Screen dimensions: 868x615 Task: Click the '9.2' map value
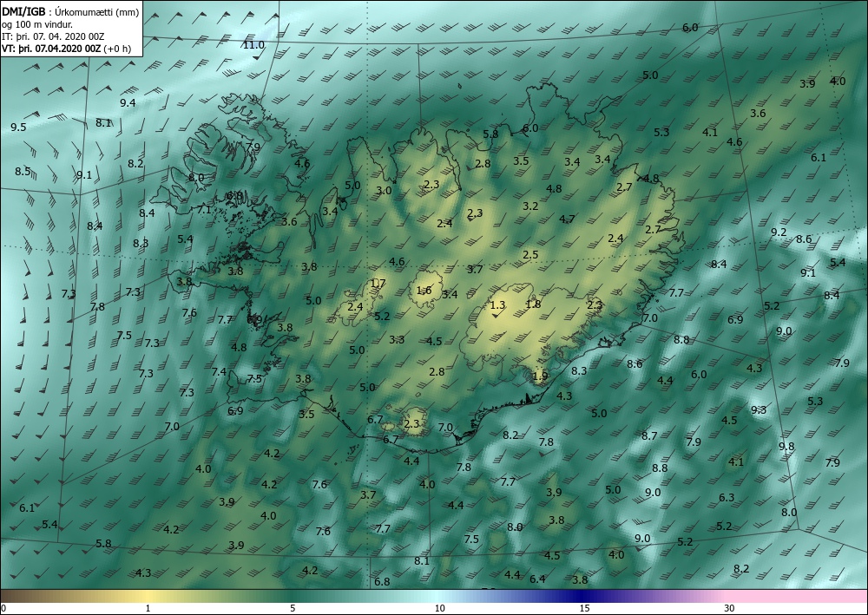click(x=779, y=232)
